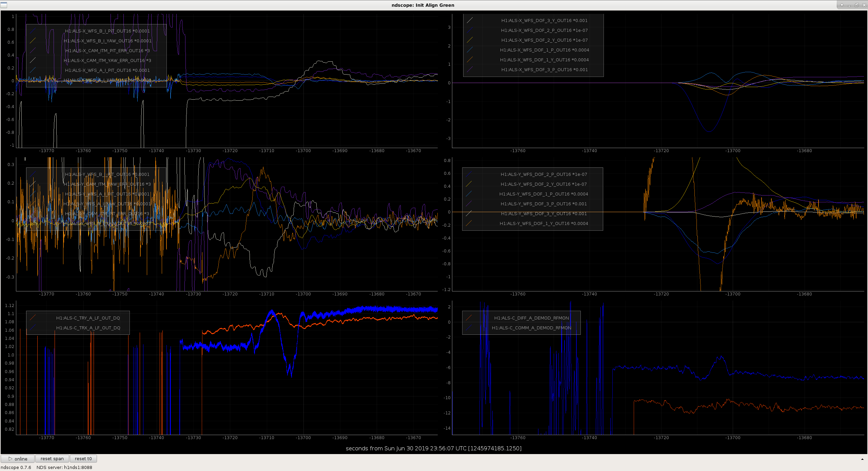Click legend label H1:ALS-X_CAM_ITM_PIT_ERR_OUT16 *3
The image size is (868, 471).
coord(107,50)
